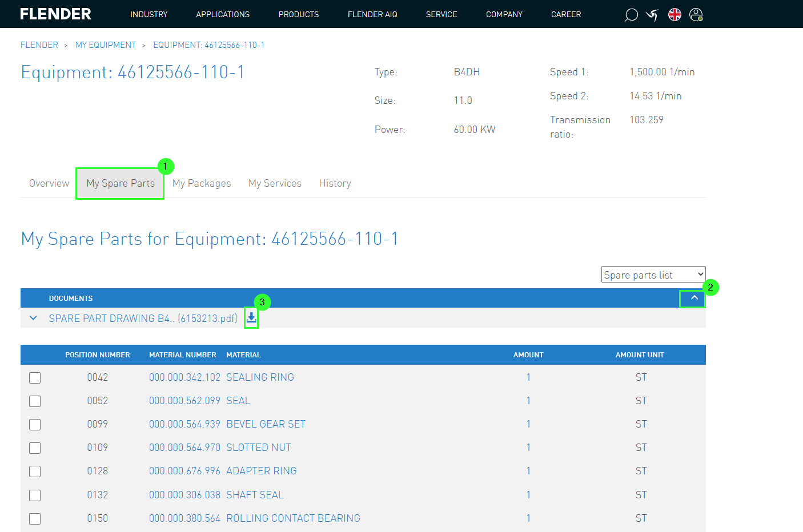Screen dimensions: 803x532
Task: Go to FLENDER breadcrumb link
Action: click(39, 45)
